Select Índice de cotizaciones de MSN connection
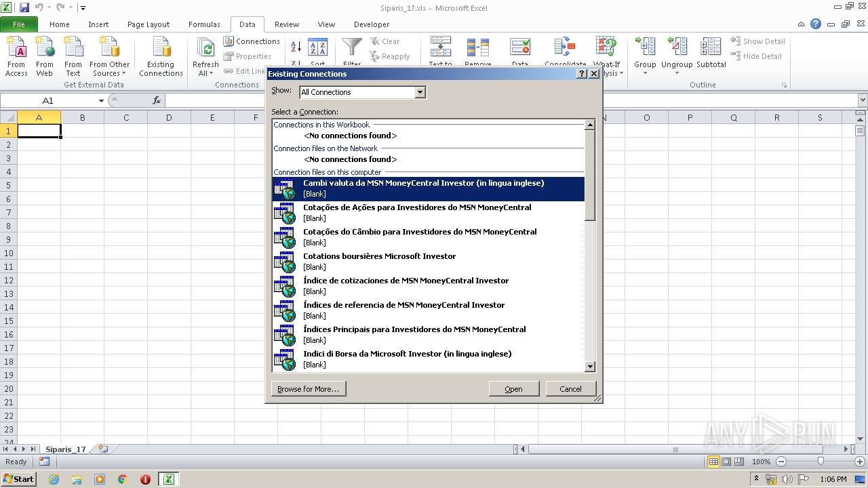The image size is (868, 488). coord(428,286)
